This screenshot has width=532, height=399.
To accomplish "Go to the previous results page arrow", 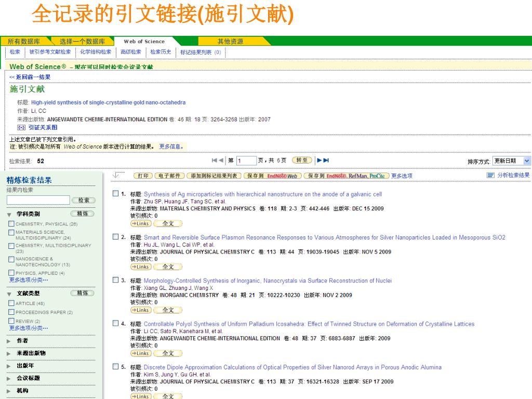I will (x=221, y=161).
